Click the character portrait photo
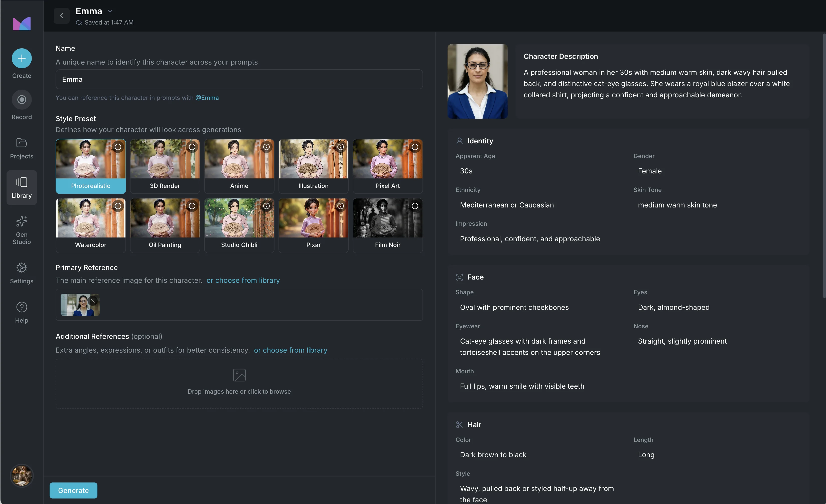This screenshot has height=504, width=826. 477,81
